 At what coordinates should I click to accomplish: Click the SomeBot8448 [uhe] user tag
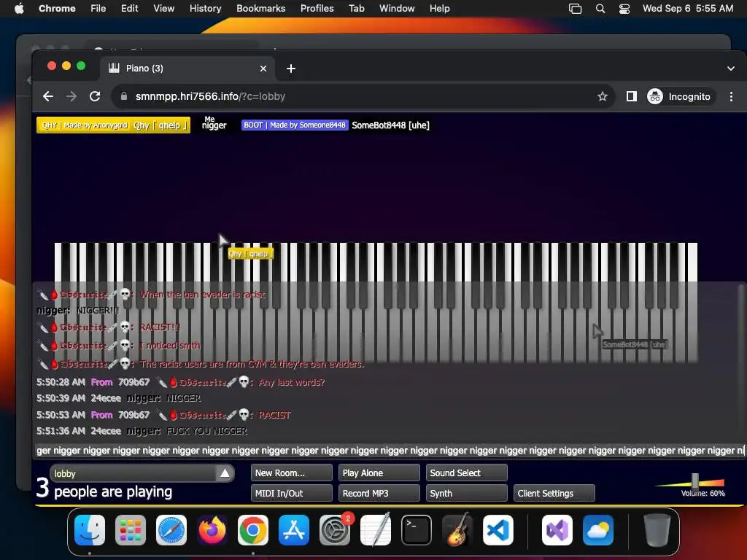336,125
